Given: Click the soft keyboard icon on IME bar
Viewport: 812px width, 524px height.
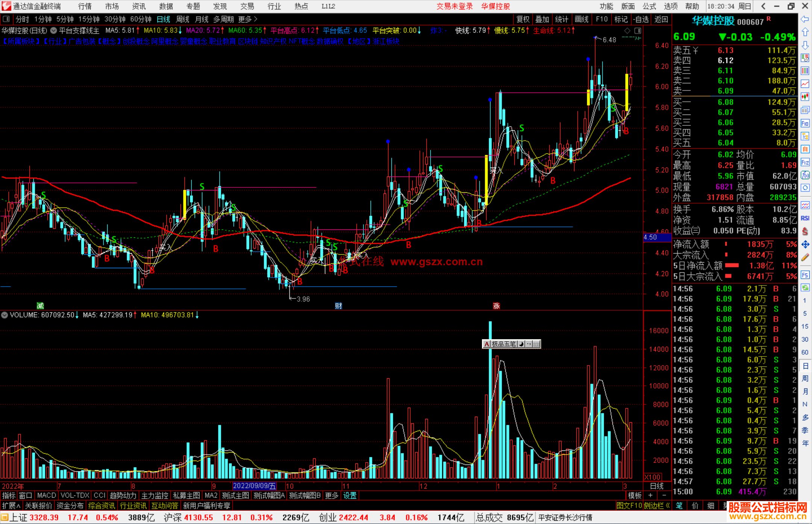Looking at the screenshot, I should [x=536, y=344].
